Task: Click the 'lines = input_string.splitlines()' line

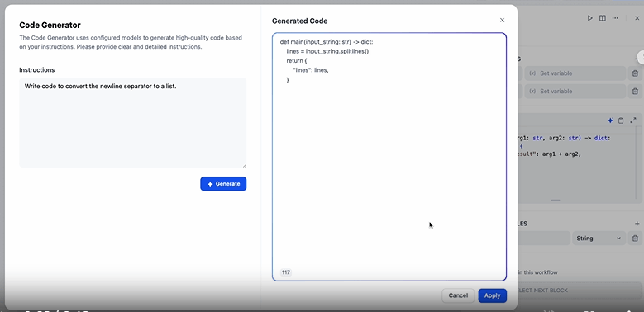Action: 327,51
